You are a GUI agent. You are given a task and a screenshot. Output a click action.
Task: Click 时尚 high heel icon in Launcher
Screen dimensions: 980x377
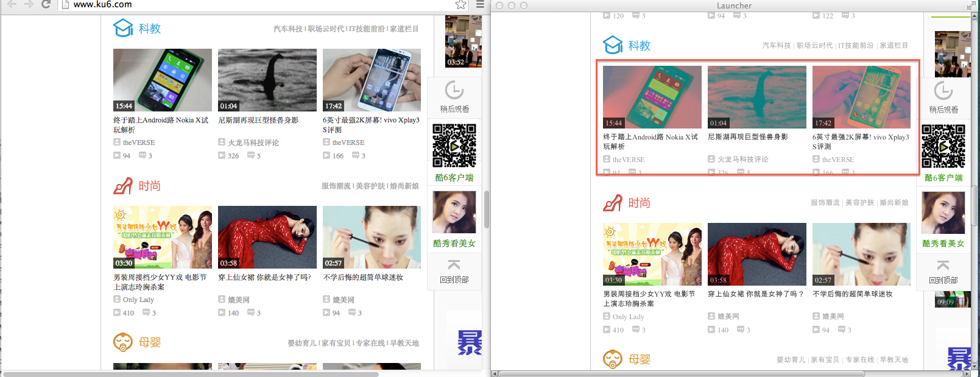(x=613, y=202)
